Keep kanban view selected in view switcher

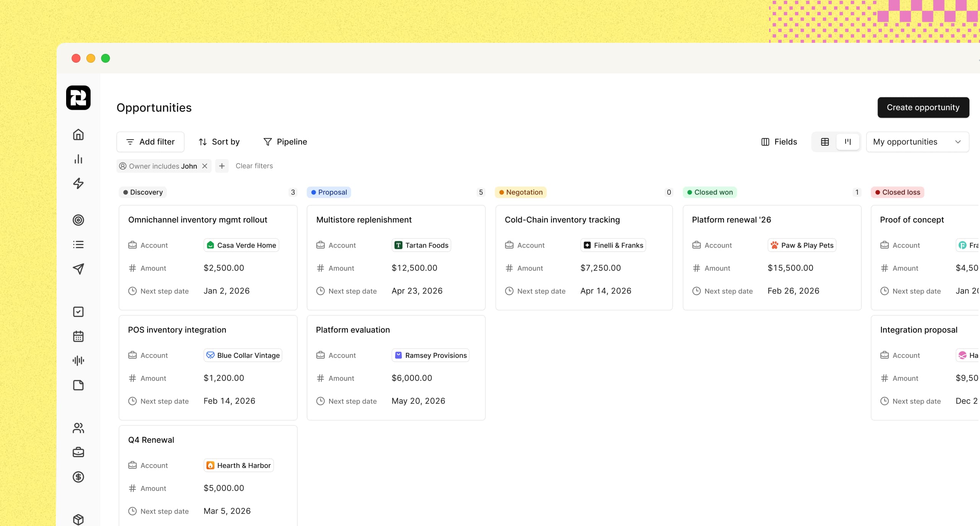pyautogui.click(x=847, y=141)
